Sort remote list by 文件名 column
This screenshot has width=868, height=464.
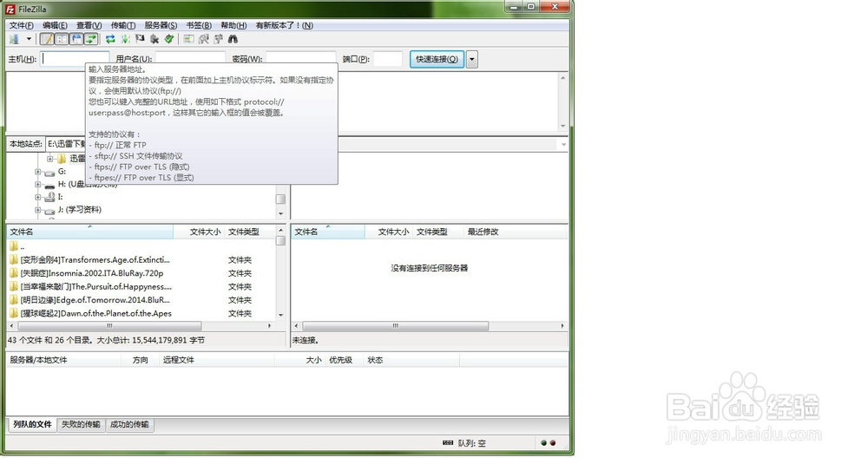328,232
